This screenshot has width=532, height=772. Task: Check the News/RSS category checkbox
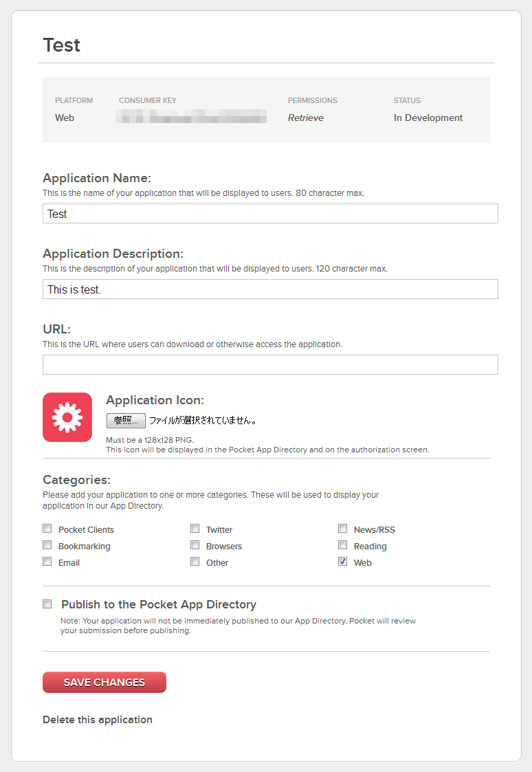point(342,528)
